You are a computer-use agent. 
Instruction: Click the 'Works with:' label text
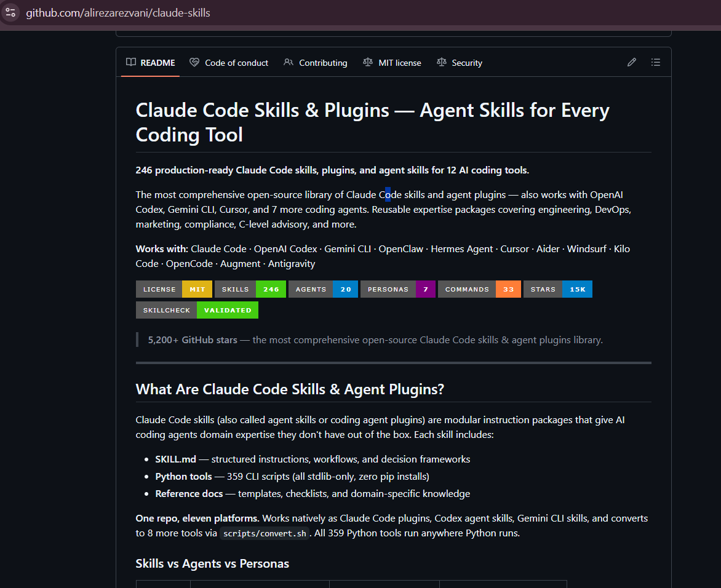tap(162, 248)
